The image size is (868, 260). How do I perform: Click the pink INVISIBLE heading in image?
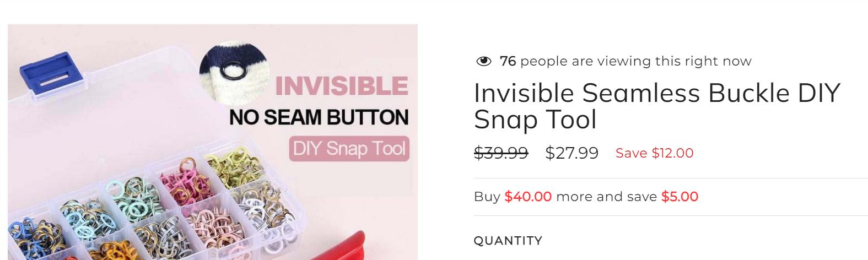pyautogui.click(x=341, y=86)
